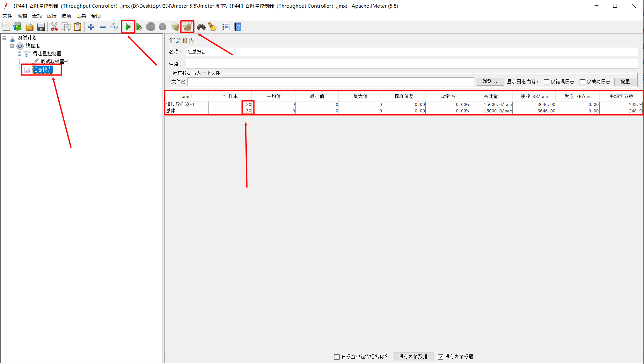Collapse the 吞吐量控制器 tree expander
The image size is (644, 364).
(x=20, y=54)
